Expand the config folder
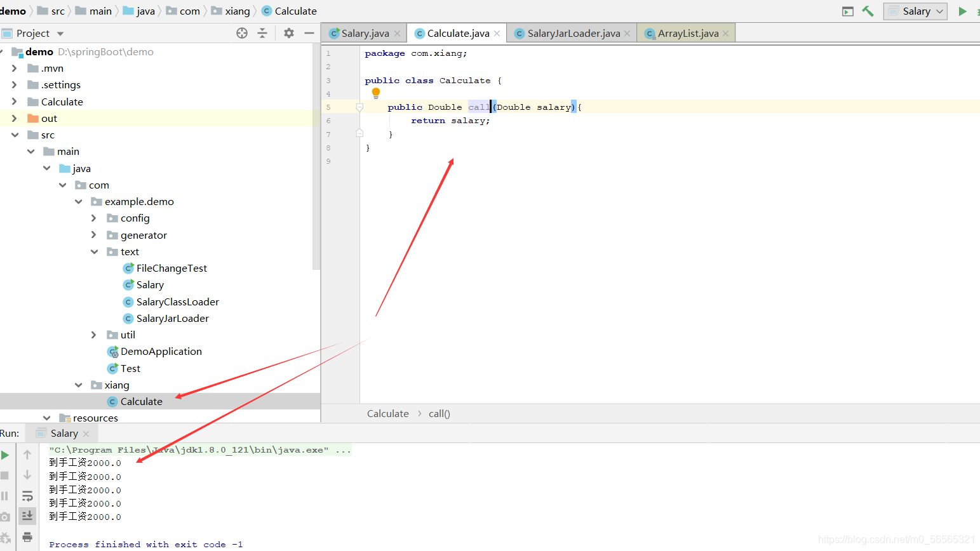Viewport: 980px width, 551px height. (x=94, y=218)
